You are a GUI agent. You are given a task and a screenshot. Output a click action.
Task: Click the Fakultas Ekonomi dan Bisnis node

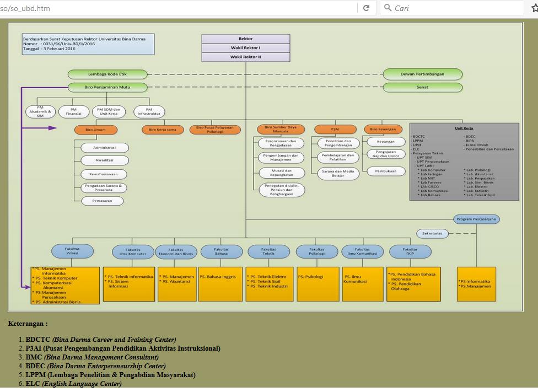click(x=176, y=252)
